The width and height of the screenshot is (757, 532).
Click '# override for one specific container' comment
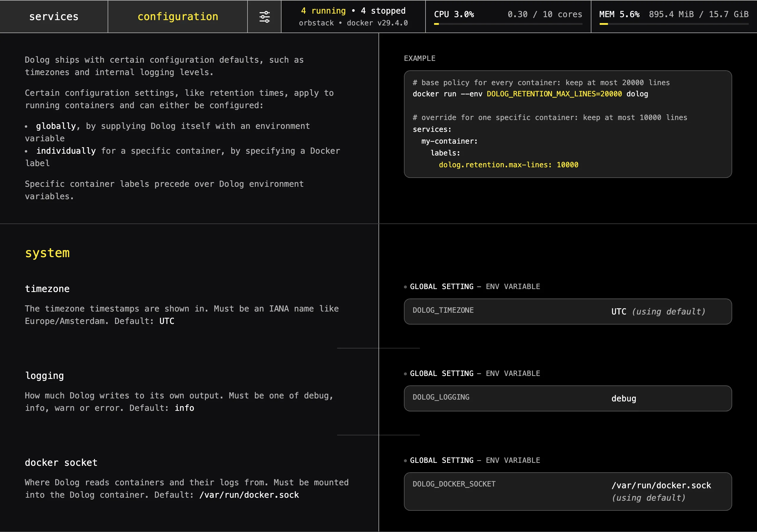point(550,118)
